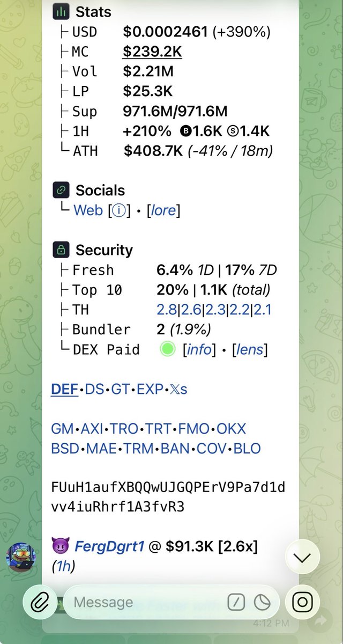Screen dimensions: 343x644
Task: Tap the contract address to copy
Action: 168,497
